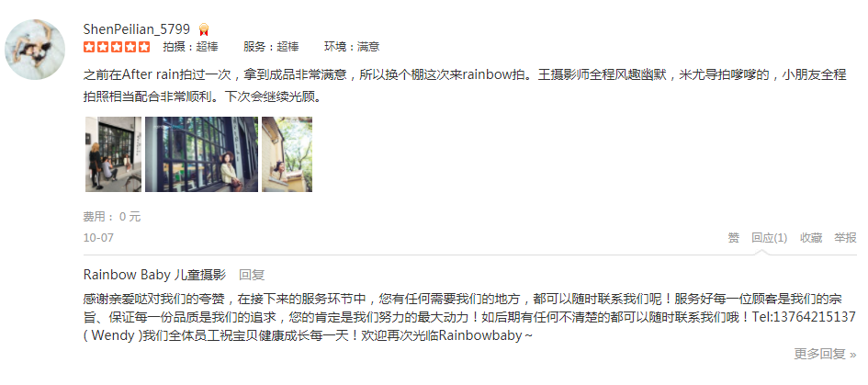Viewport: 868px width, 385px height.
Task: Click the review date 10-07
Action: click(x=98, y=238)
